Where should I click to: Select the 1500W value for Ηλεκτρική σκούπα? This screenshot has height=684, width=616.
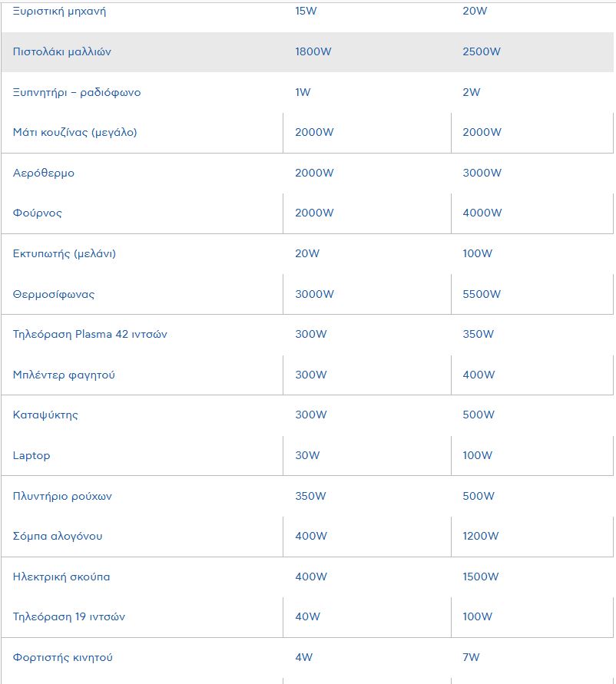point(481,577)
